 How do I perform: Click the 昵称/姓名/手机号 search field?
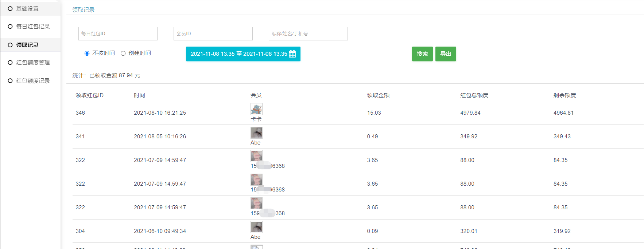308,34
